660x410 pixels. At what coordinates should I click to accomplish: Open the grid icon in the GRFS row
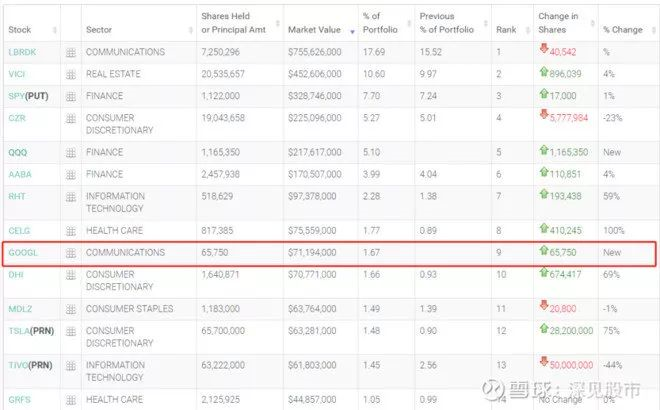71,400
